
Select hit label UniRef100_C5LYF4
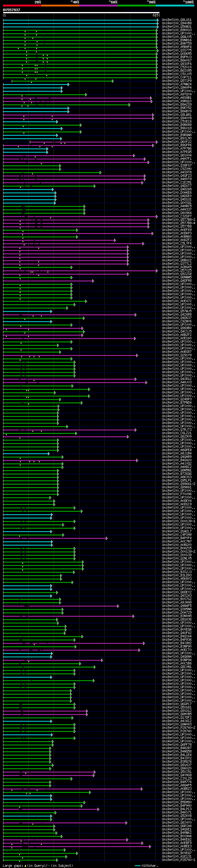coord(177,243)
